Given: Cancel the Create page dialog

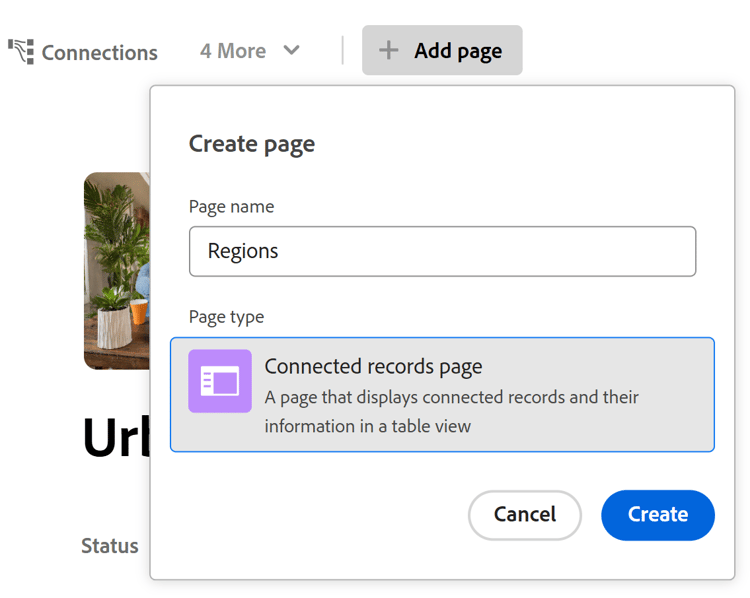Looking at the screenshot, I should tap(524, 515).
